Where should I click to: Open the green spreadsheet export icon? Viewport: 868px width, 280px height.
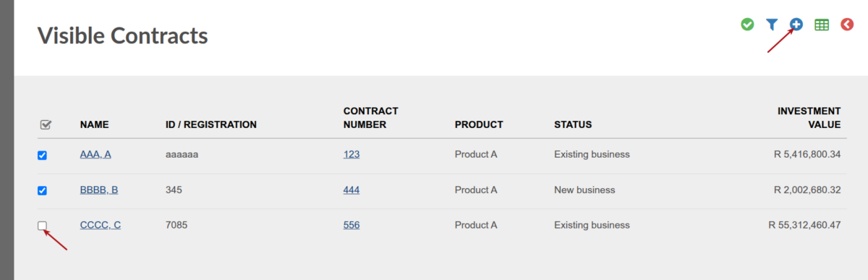(822, 25)
